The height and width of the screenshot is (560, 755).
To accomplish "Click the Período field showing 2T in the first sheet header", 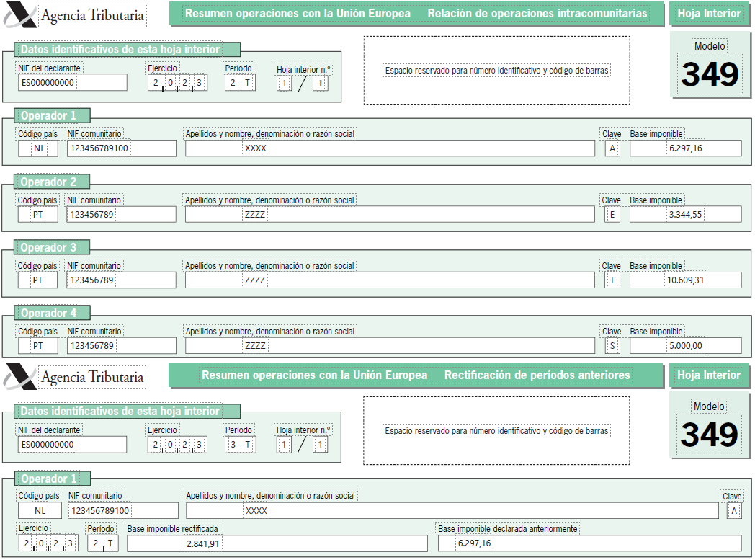I will pyautogui.click(x=239, y=84).
